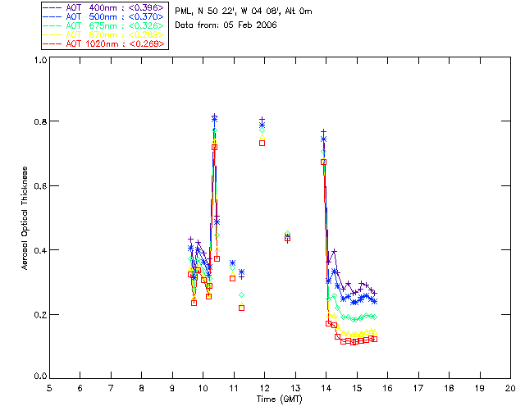
Task: Click the x-axis label 12
Action: click(264, 388)
